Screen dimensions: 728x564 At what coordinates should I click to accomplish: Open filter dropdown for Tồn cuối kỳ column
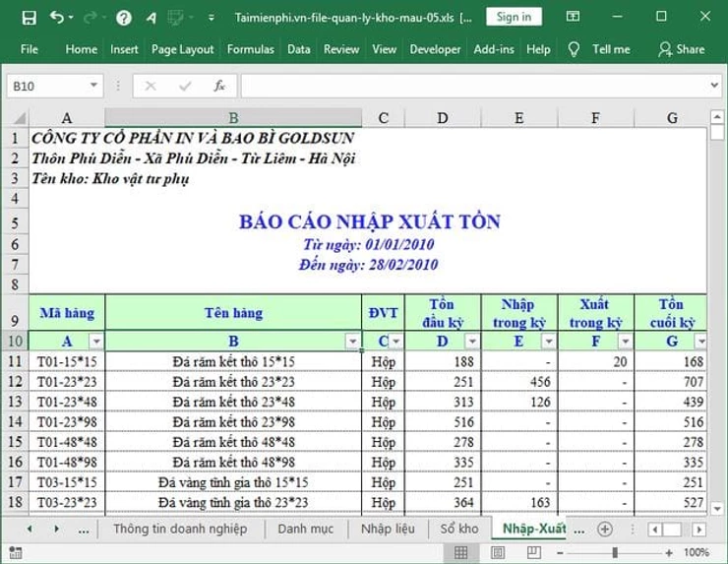point(700,342)
